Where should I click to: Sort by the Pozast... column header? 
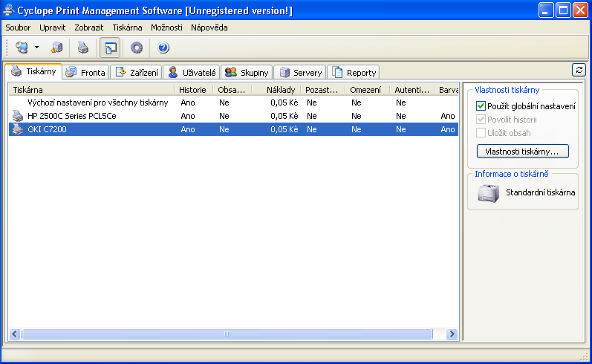coord(323,90)
